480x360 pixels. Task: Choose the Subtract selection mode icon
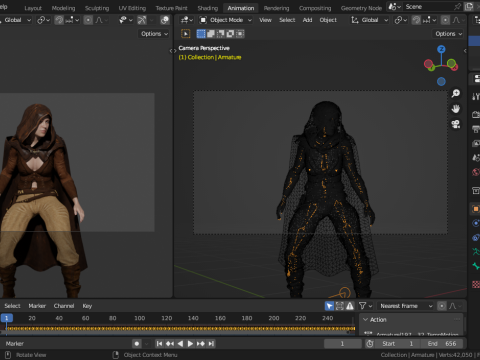[220, 34]
